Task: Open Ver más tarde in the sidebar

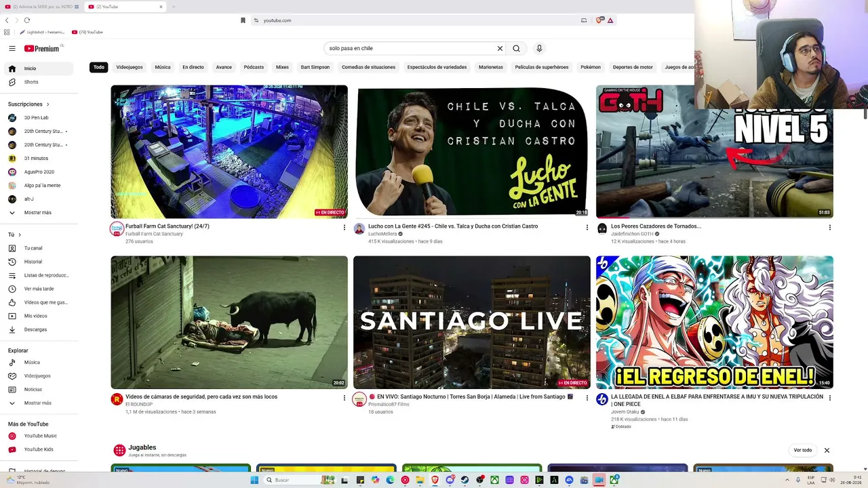Action: click(38, 289)
